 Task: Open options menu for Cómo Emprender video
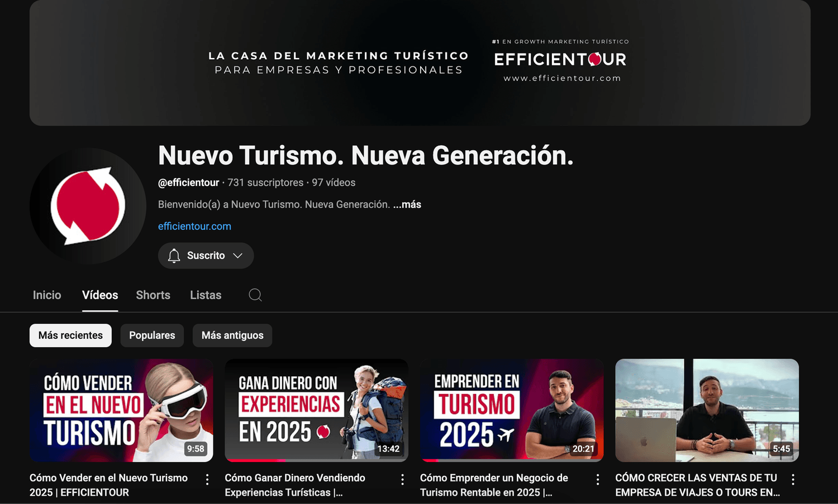598,479
